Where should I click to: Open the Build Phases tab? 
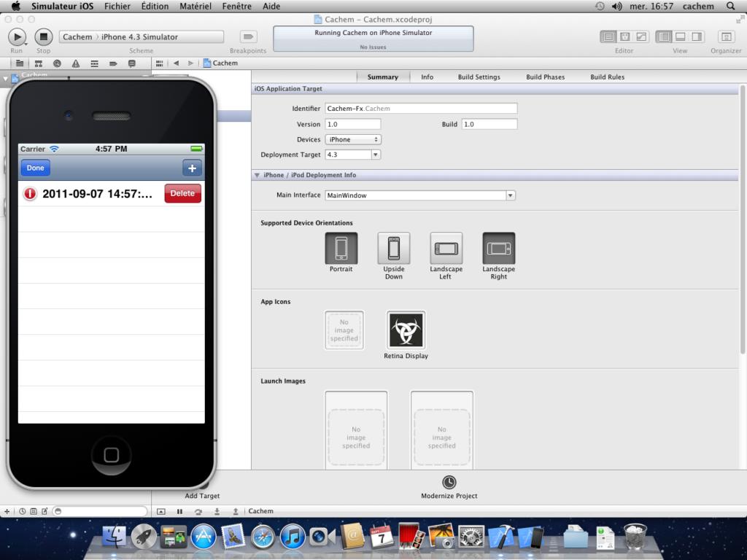[546, 77]
